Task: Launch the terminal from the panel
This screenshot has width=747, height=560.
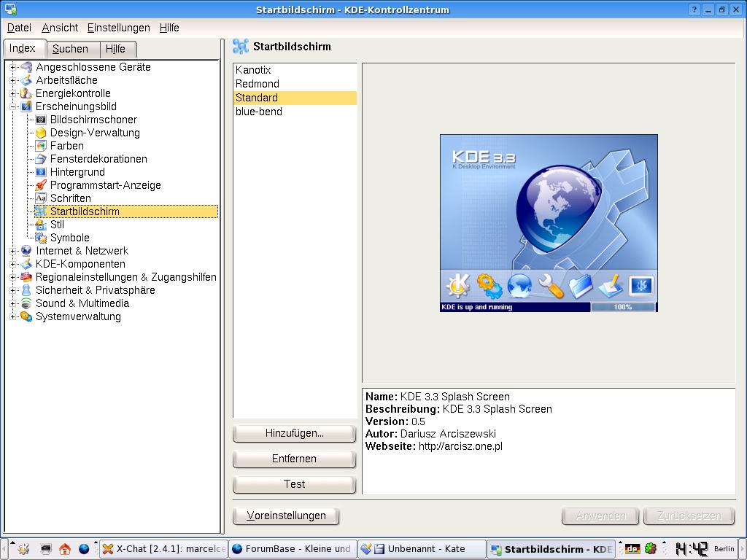Action: (x=46, y=549)
